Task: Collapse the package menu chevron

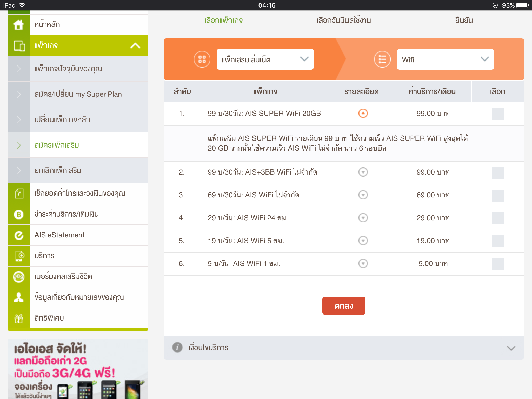Action: point(135,45)
